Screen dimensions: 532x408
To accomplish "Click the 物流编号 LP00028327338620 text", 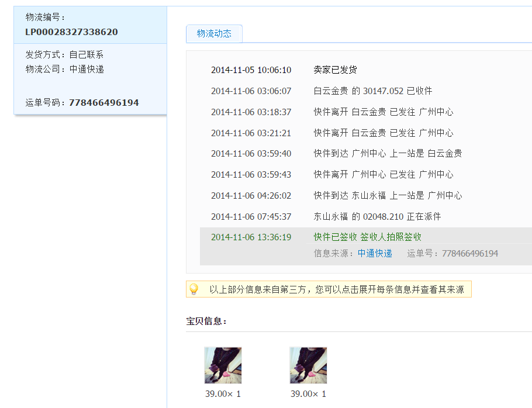I will click(x=71, y=32).
